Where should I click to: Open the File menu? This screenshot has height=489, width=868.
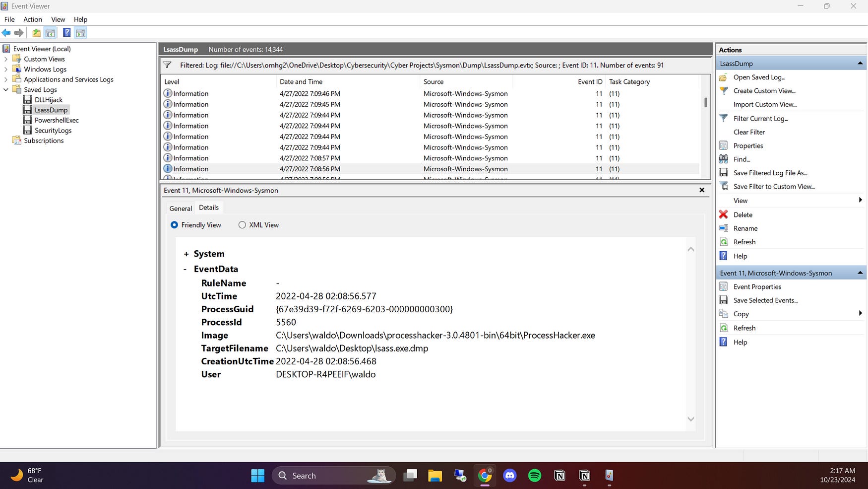[9, 19]
